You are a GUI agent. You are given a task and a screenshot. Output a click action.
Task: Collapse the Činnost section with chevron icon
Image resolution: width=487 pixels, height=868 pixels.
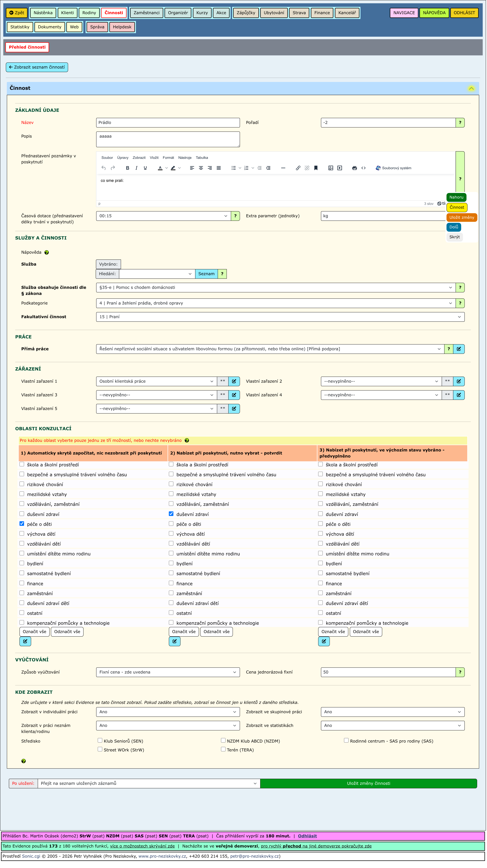pyautogui.click(x=471, y=88)
